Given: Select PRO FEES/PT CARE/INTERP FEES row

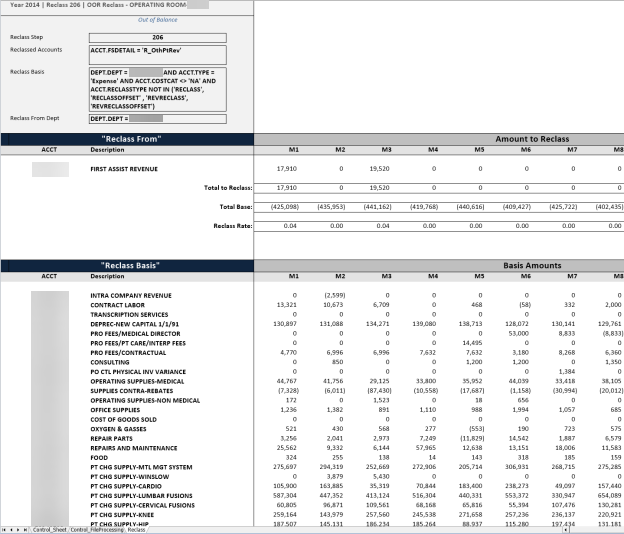Looking at the screenshot, I should point(138,343).
